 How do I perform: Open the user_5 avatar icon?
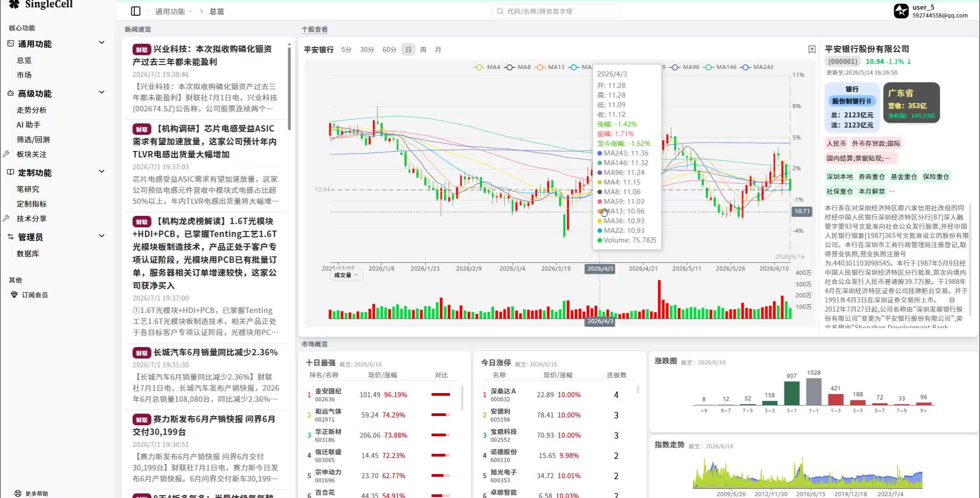[901, 11]
